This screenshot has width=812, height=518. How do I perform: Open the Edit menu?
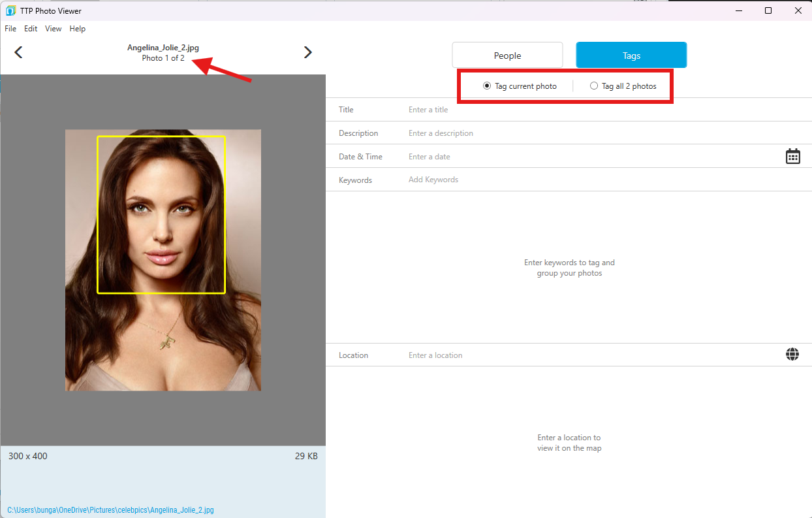click(31, 29)
